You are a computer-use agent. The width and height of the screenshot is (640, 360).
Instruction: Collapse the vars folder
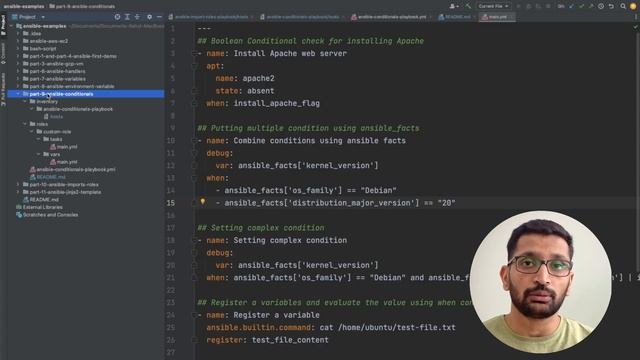(x=39, y=154)
